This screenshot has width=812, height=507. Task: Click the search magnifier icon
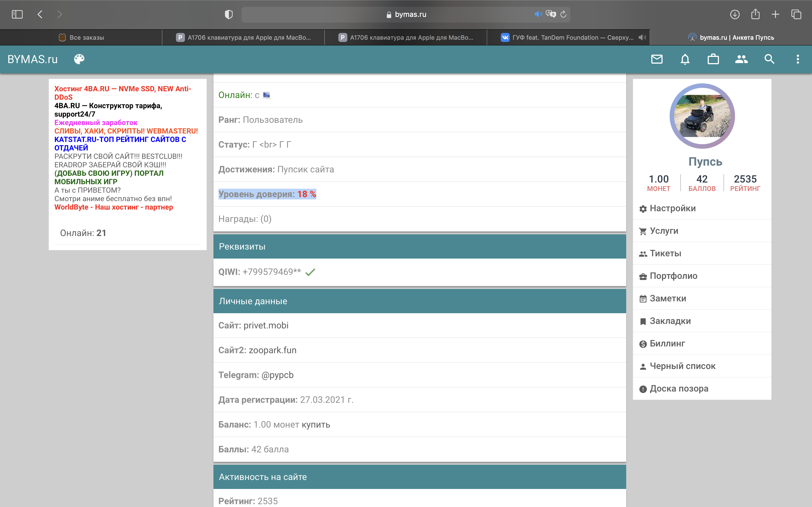[x=769, y=59]
